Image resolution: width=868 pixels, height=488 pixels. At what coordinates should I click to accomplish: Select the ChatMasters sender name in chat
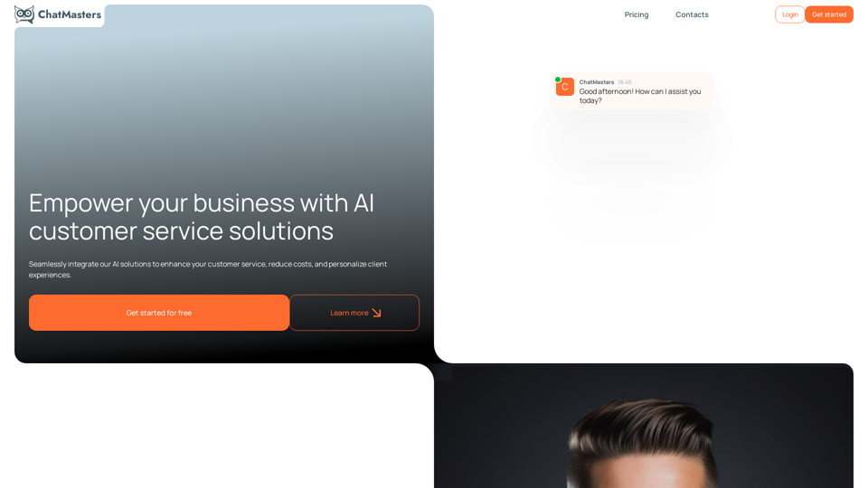pyautogui.click(x=596, y=82)
